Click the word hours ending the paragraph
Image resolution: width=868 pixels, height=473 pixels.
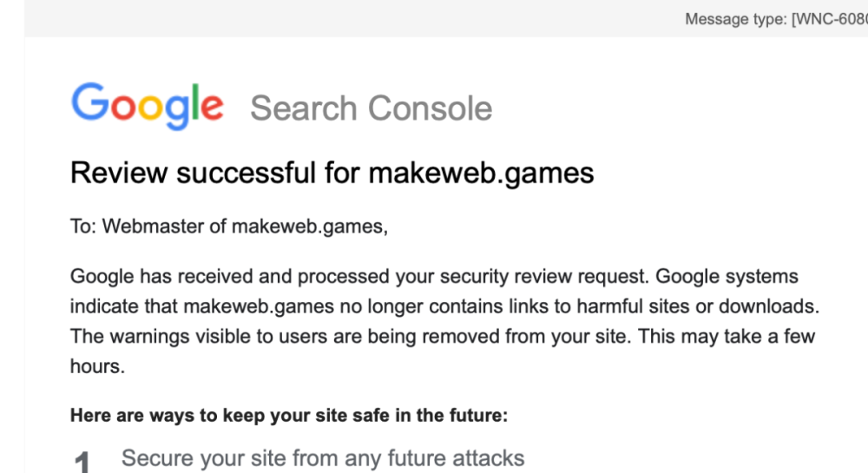click(x=95, y=366)
